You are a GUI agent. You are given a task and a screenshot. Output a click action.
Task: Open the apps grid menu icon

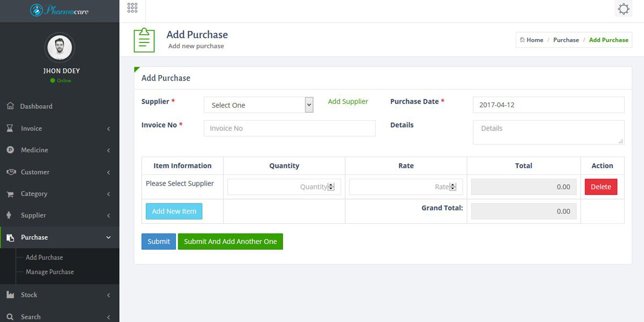coord(133,8)
